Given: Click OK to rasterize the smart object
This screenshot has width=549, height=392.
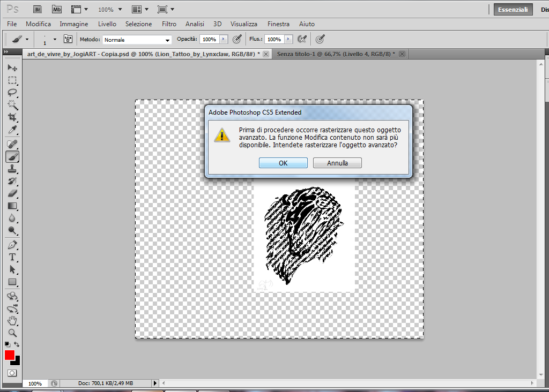Looking at the screenshot, I should pos(283,163).
